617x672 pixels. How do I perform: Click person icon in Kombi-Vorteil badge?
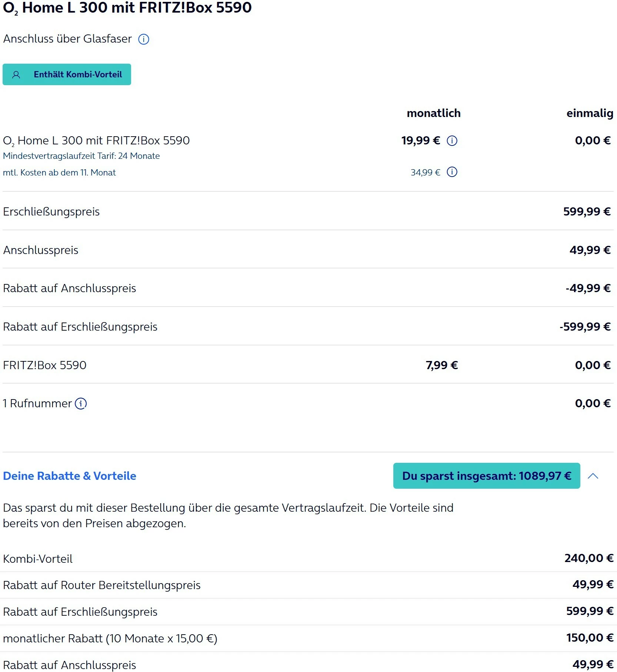[16, 75]
